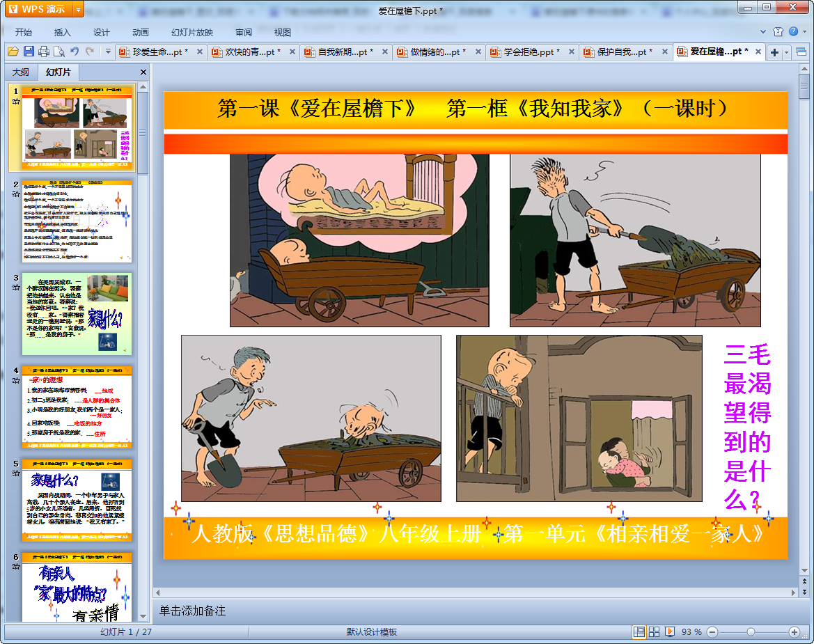Viewport: 814px width, 644px height.
Task: Open the 动画 menu tab
Action: (140, 32)
